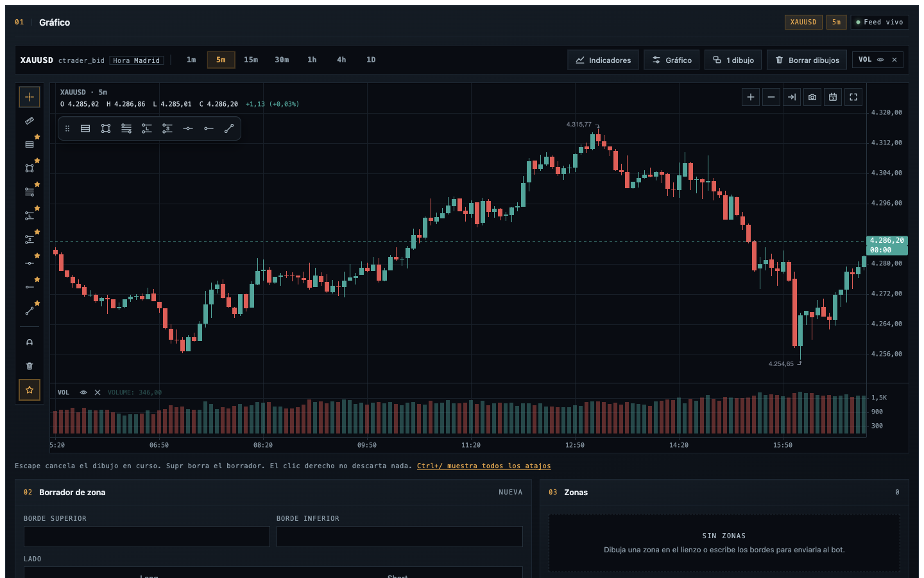Toggle volume visibility eye in volume pane

83,392
